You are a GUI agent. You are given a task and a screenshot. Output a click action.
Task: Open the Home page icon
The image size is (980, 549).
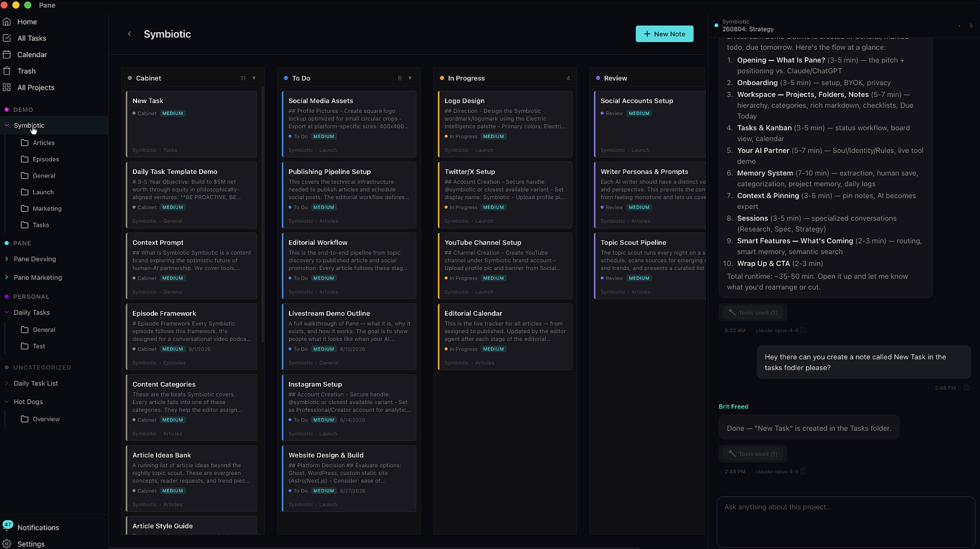point(6,22)
